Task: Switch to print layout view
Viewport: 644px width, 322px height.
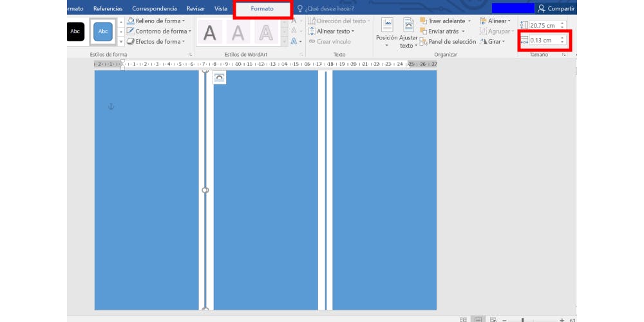Action: point(478,319)
